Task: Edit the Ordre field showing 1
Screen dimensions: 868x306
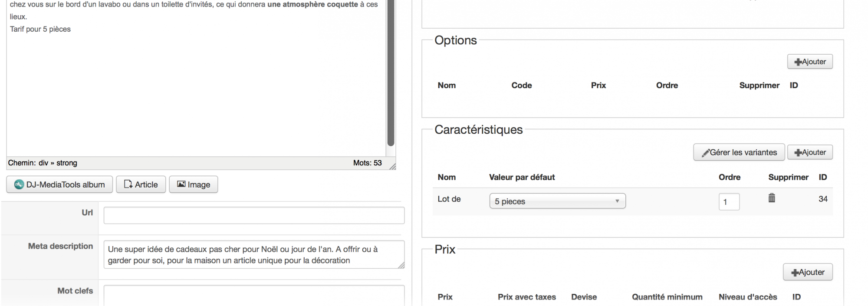Action: (x=729, y=201)
